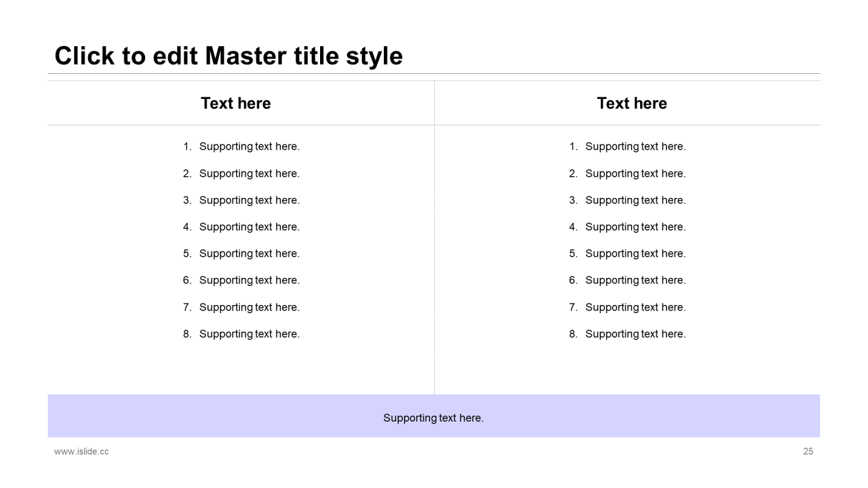Select item 8 in the right numbered list

(x=635, y=333)
